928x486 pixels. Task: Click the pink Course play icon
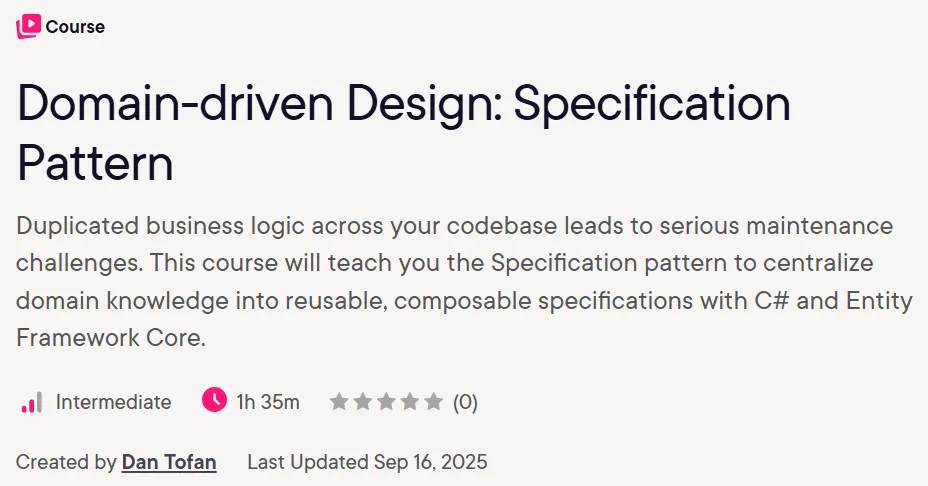pos(28,27)
